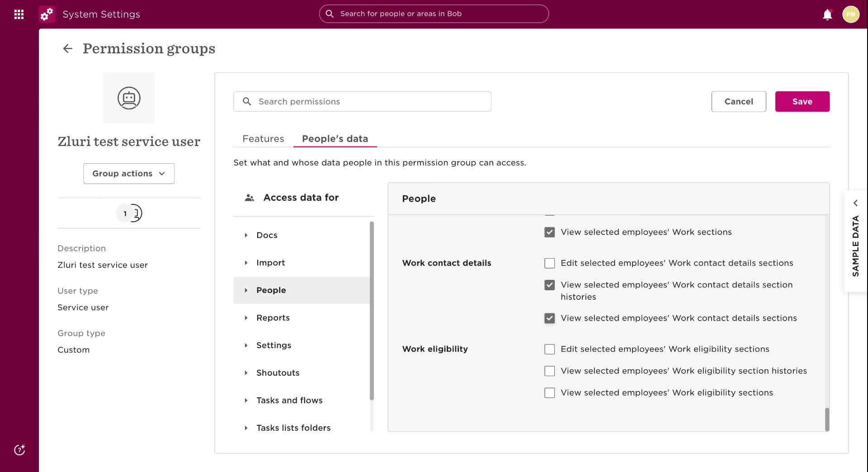This screenshot has height=472, width=868.
Task: Uncheck View Work contact details section histories
Action: pyautogui.click(x=549, y=285)
